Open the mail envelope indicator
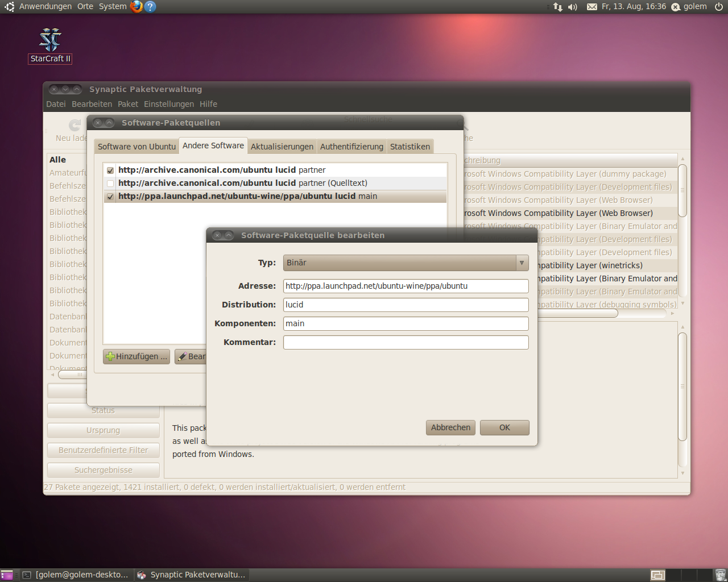This screenshot has height=582, width=728. (x=591, y=6)
